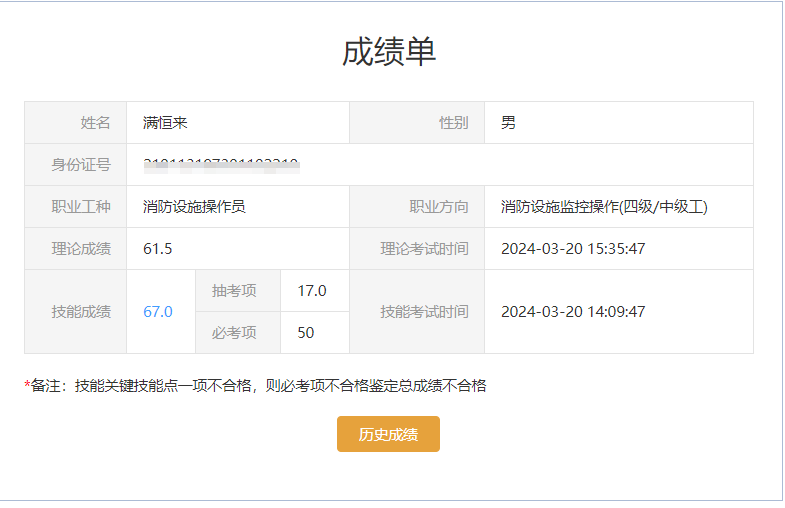The image size is (785, 508).
Task: Click the red-starred 备注 note text
Action: (256, 385)
